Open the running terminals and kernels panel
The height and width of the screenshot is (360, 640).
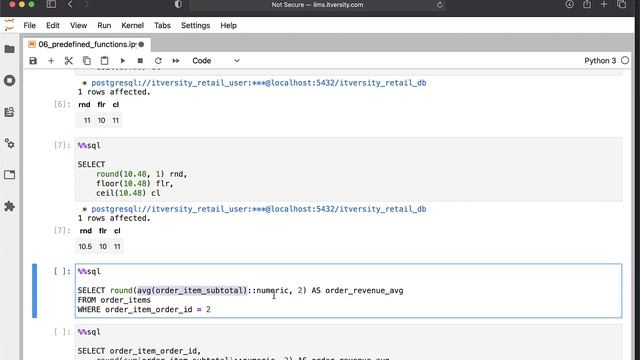coord(9,80)
